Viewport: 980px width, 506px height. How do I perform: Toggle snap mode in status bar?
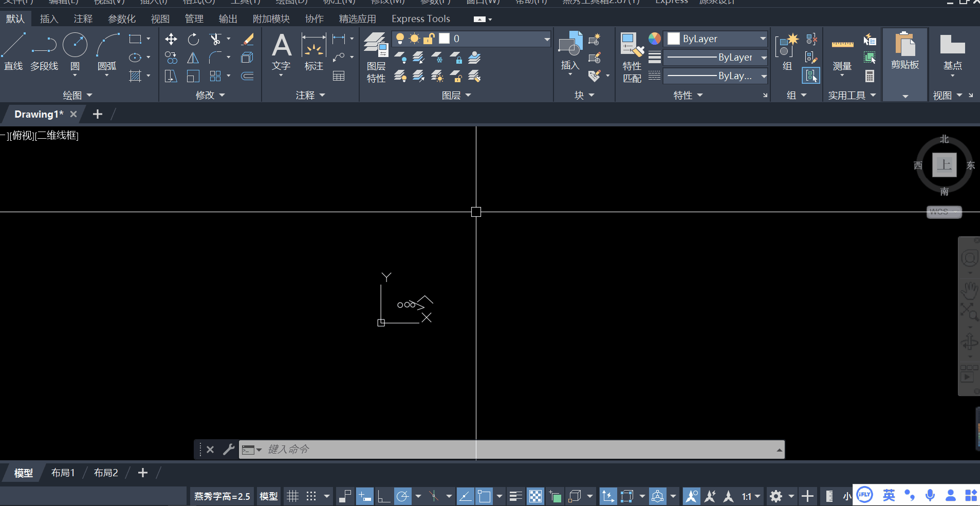311,496
